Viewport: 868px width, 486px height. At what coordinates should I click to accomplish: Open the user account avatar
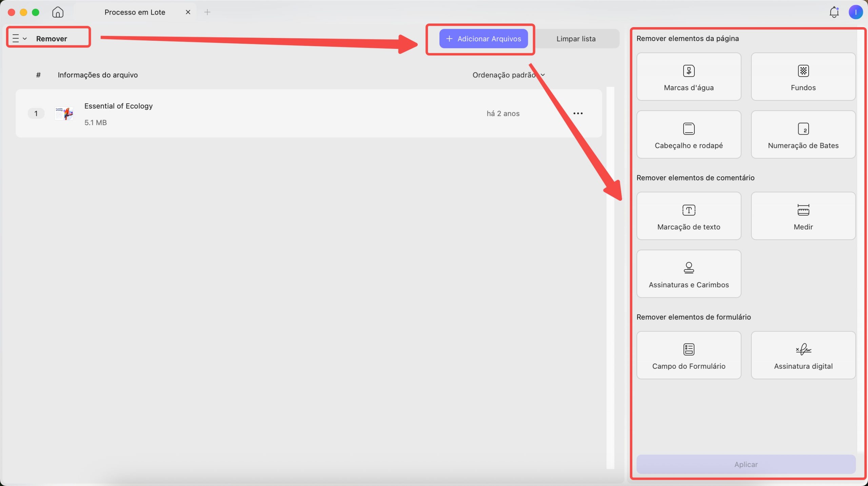tap(855, 12)
